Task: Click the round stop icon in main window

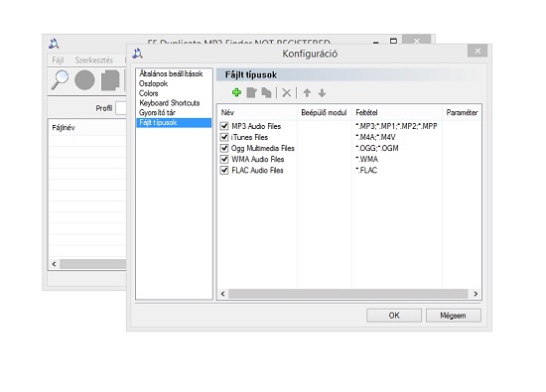Action: click(x=84, y=80)
